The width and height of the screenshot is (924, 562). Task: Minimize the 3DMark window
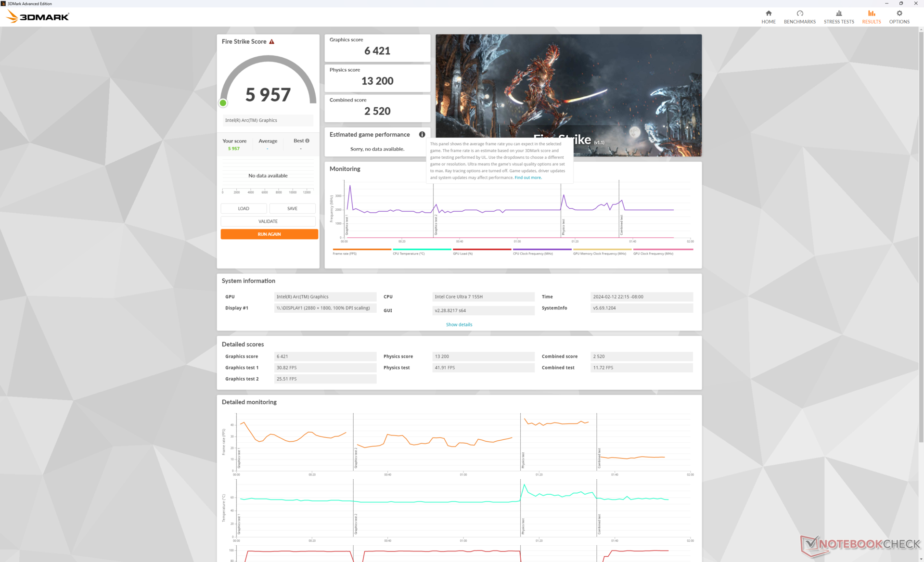click(x=886, y=3)
